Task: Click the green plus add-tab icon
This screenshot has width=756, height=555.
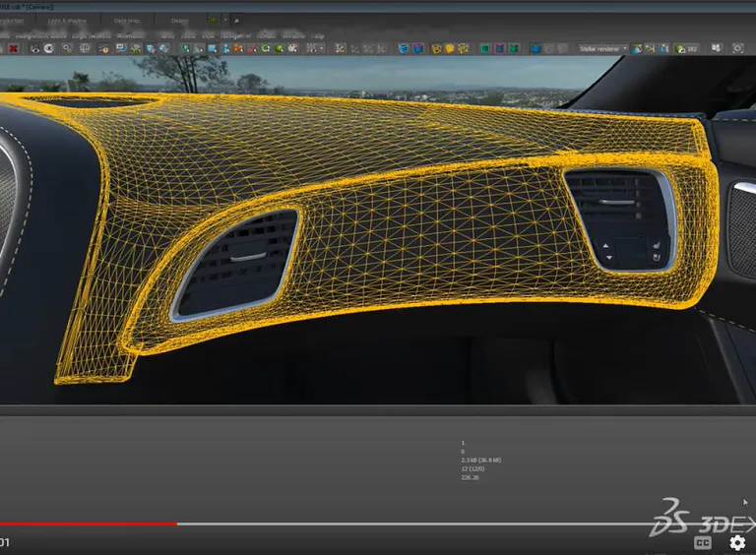Action: click(213, 21)
